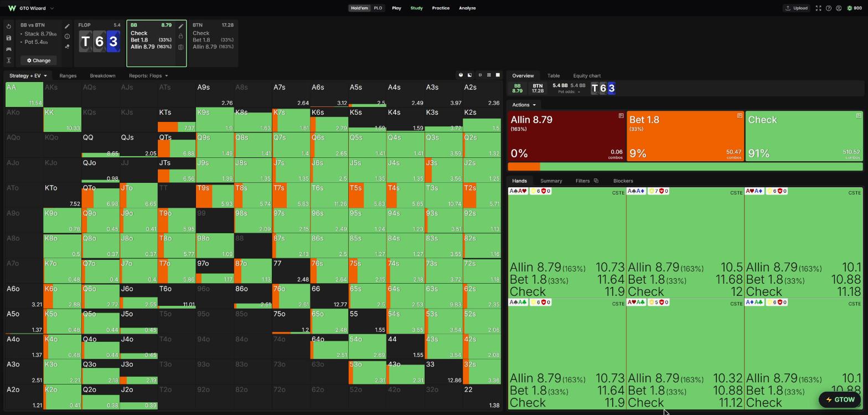Click compare icon below lock in BB card
Screen dimensions: 868x415
click(x=180, y=47)
